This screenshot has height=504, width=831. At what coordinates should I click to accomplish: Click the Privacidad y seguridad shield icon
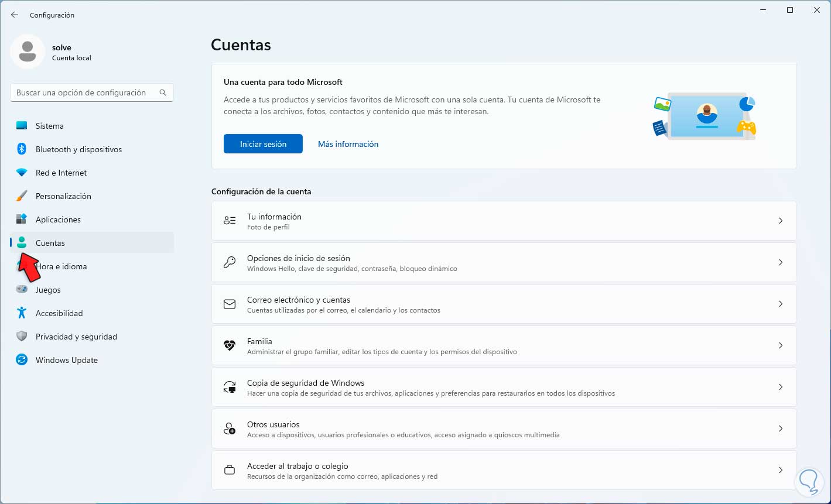[x=22, y=337]
